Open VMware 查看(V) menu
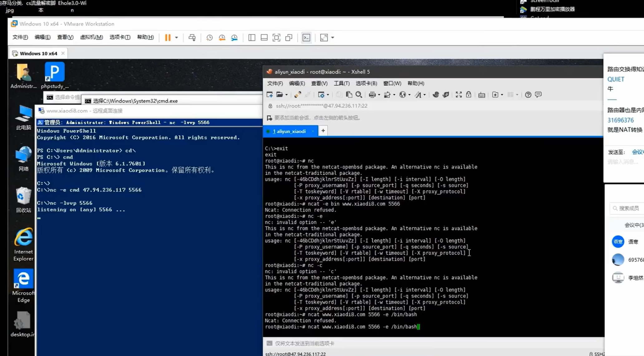This screenshot has width=644, height=356. [65, 37]
